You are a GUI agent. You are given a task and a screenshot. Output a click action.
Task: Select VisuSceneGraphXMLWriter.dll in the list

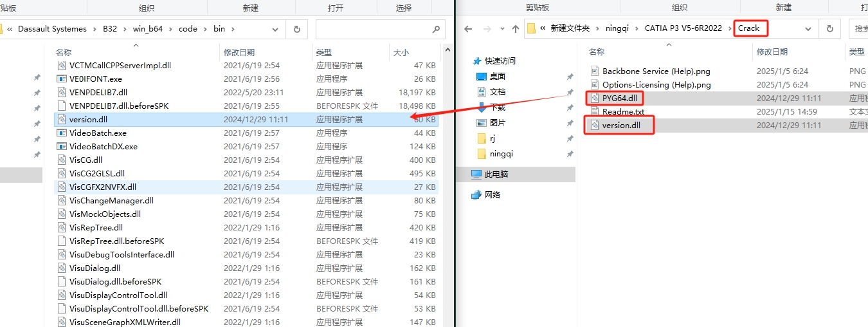coord(125,322)
